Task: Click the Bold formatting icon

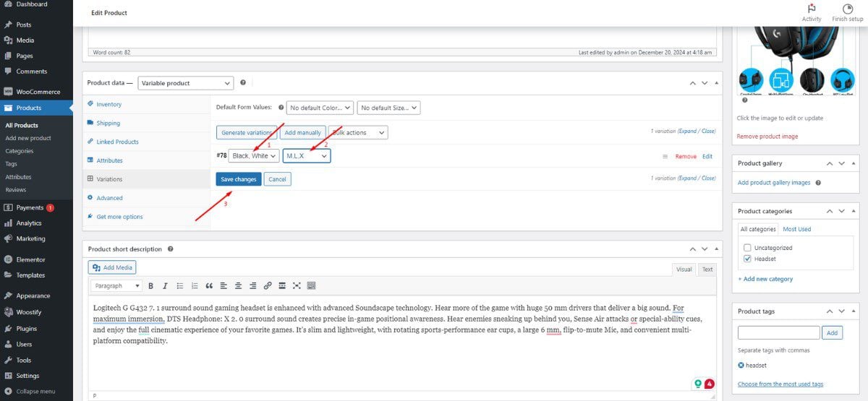Action: 150,286
